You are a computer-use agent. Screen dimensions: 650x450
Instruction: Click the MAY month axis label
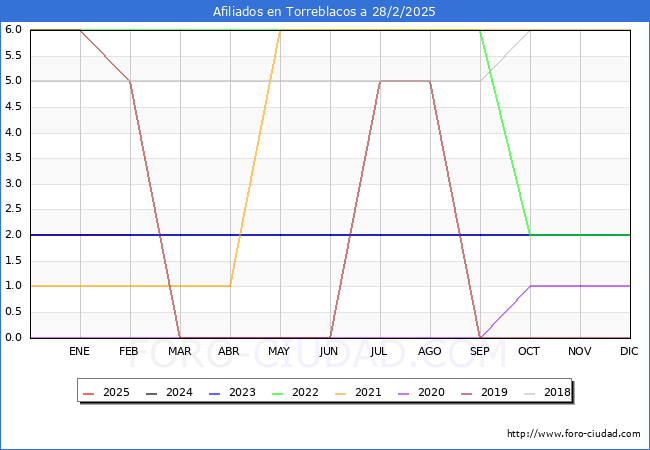[x=279, y=351]
